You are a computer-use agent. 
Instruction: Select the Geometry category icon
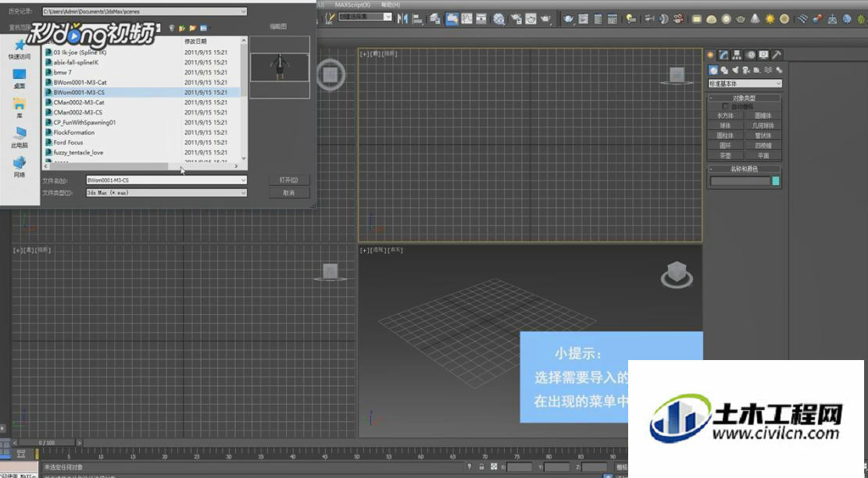click(713, 70)
